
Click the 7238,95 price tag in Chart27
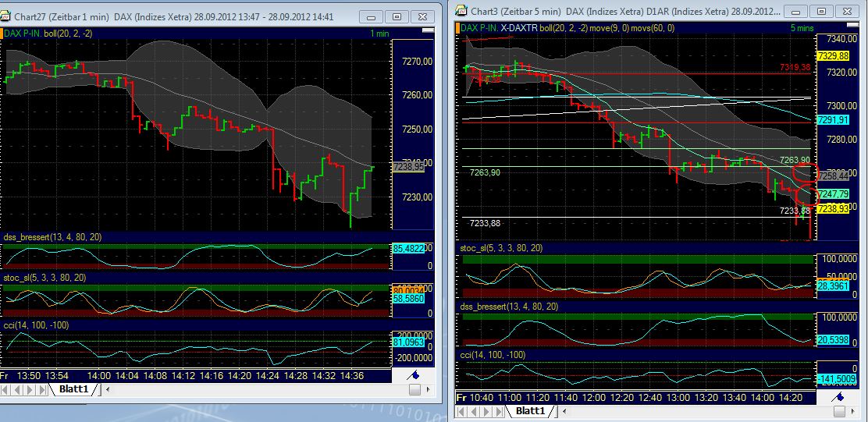pyautogui.click(x=408, y=165)
